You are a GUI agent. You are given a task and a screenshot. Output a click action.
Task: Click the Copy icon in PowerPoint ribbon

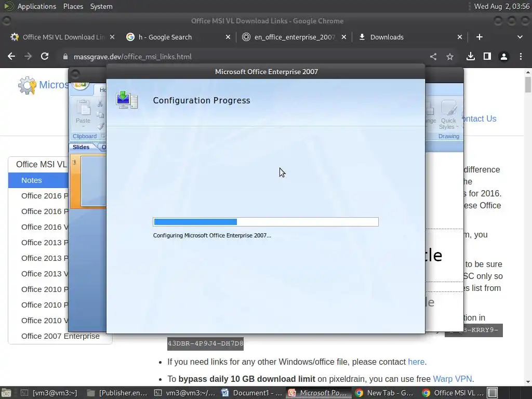coord(100,115)
